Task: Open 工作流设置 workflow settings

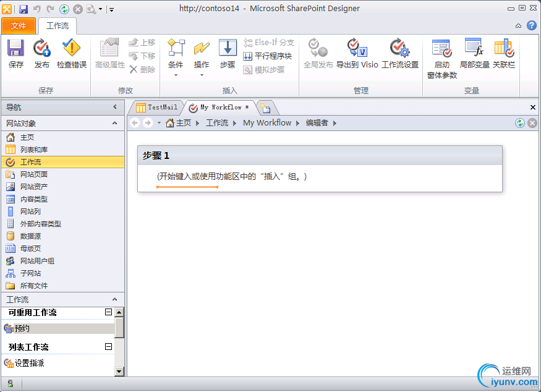Action: pos(400,54)
